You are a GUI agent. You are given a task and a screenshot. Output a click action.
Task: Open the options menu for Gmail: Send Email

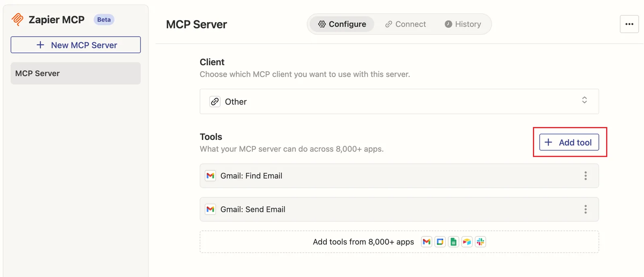(x=585, y=209)
